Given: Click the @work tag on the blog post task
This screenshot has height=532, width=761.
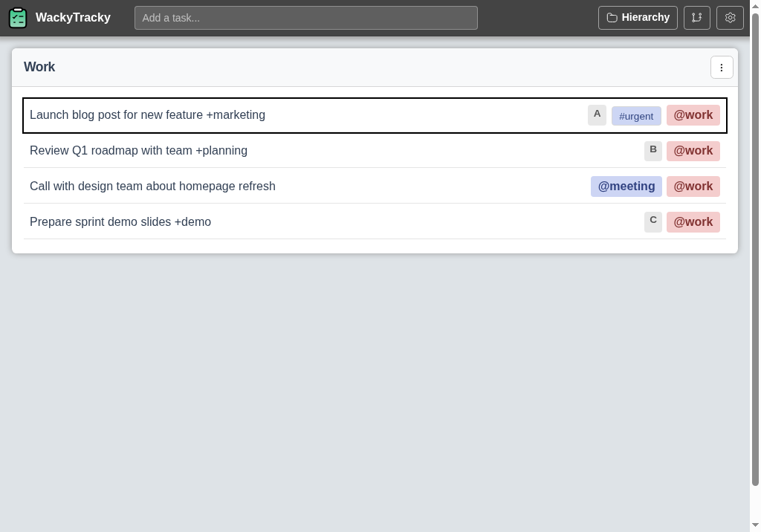Looking at the screenshot, I should (693, 114).
